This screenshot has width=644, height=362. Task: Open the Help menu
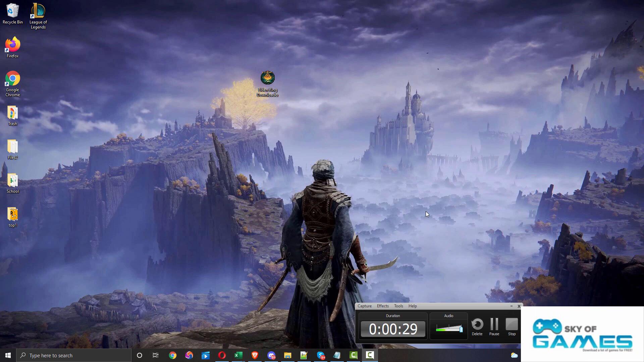point(413,306)
